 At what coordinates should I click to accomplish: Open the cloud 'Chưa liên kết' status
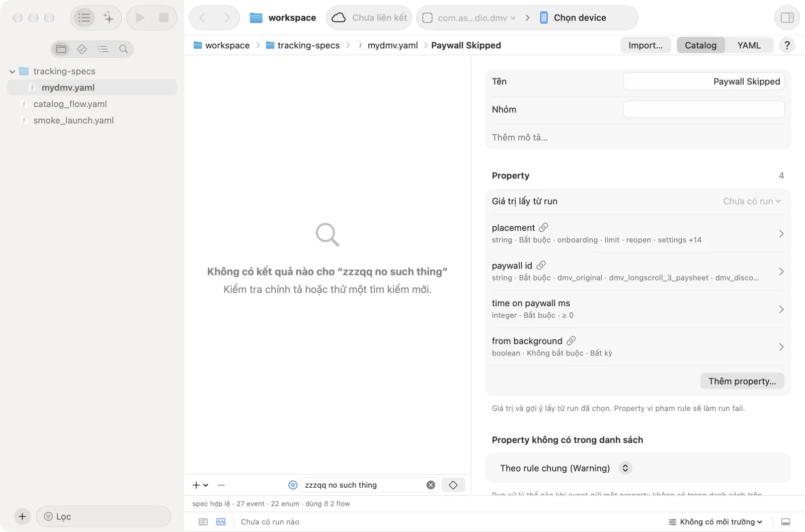coord(369,18)
